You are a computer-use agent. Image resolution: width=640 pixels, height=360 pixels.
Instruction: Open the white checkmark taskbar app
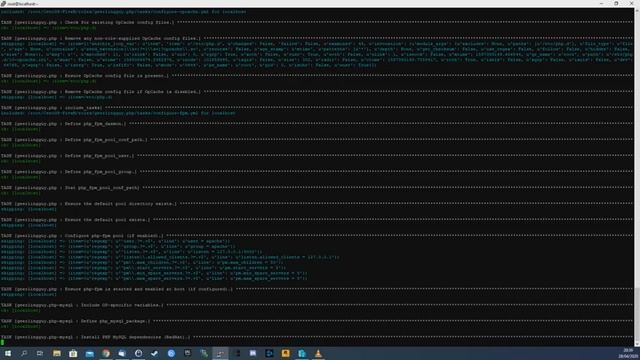[x=155, y=353]
